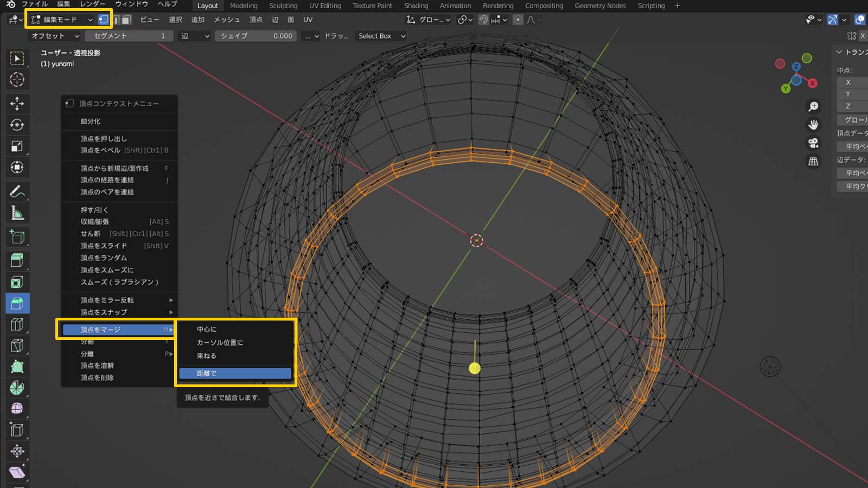The height and width of the screenshot is (488, 868).
Task: Click the シェイプ 0.000 slider
Action: (256, 36)
